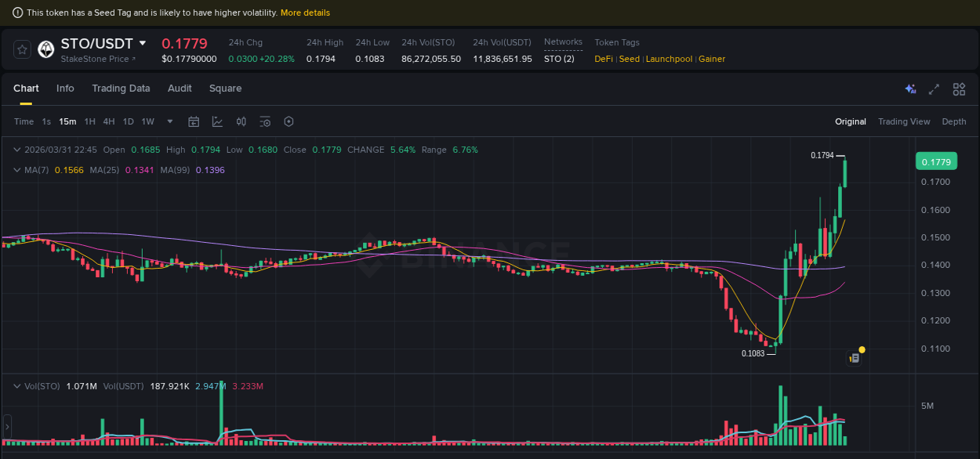Collapse the OHLC price info row
This screenshot has height=459, width=980.
pos(16,150)
